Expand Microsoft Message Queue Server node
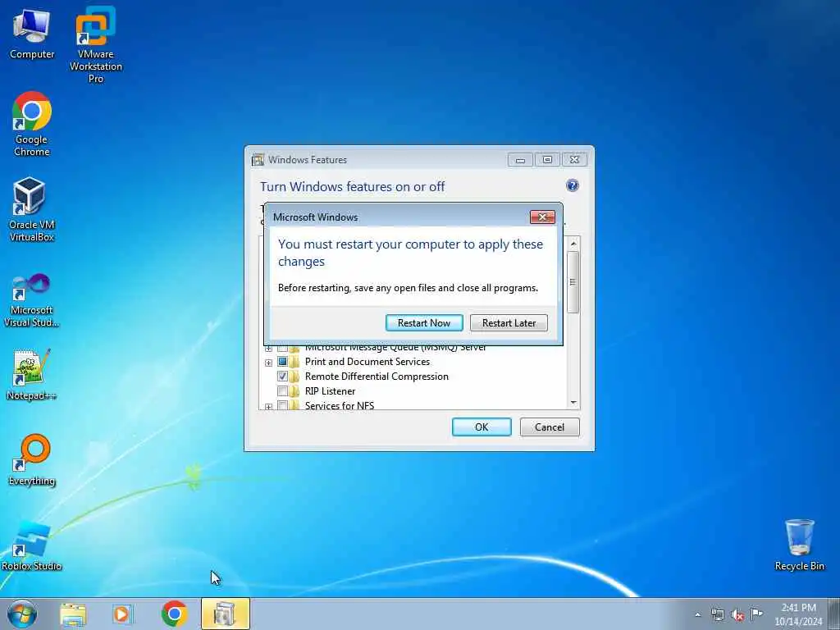 (x=268, y=348)
